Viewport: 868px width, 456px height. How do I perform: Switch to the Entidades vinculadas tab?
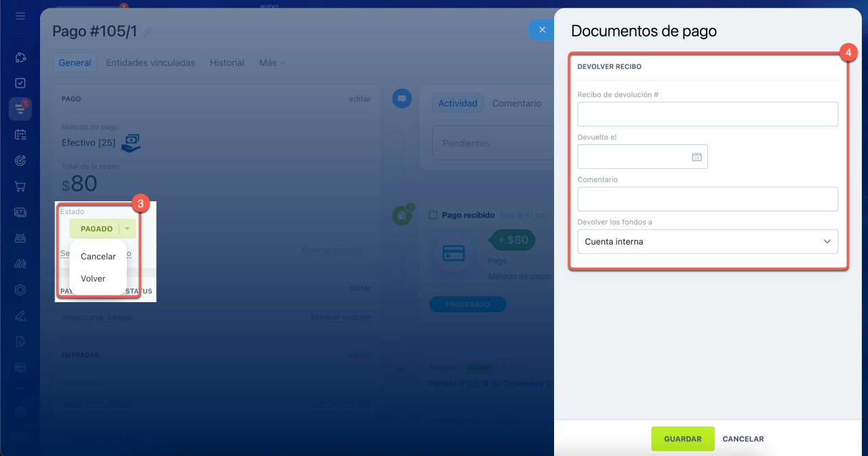151,63
